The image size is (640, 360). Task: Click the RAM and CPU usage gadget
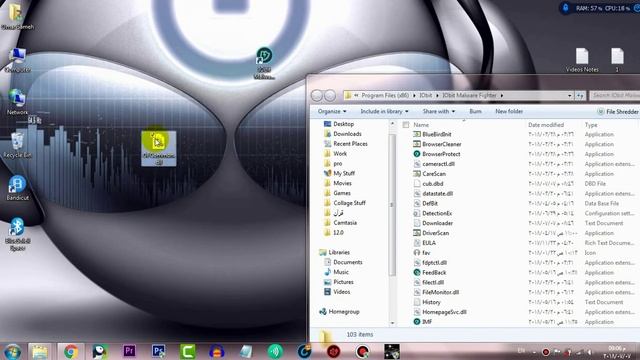(600, 8)
